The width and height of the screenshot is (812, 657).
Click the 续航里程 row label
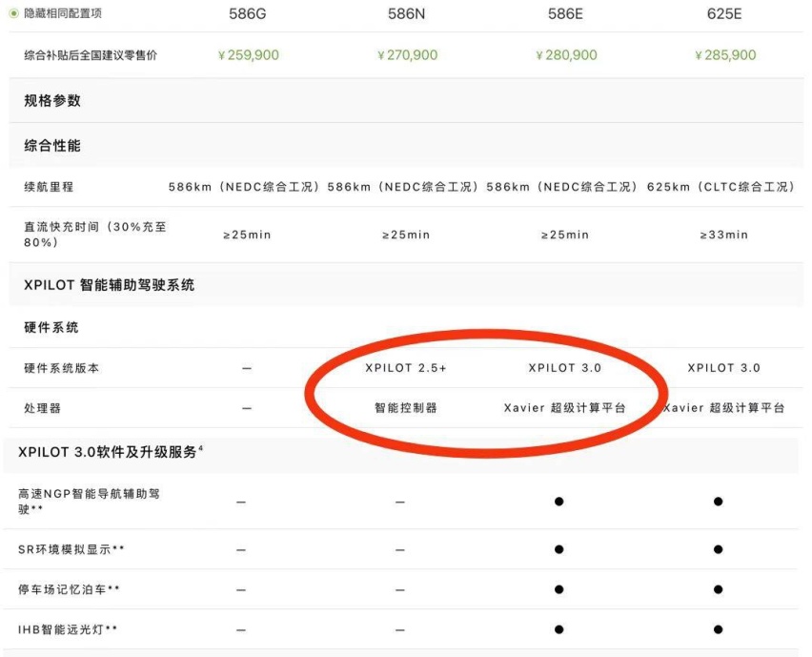coord(49,187)
